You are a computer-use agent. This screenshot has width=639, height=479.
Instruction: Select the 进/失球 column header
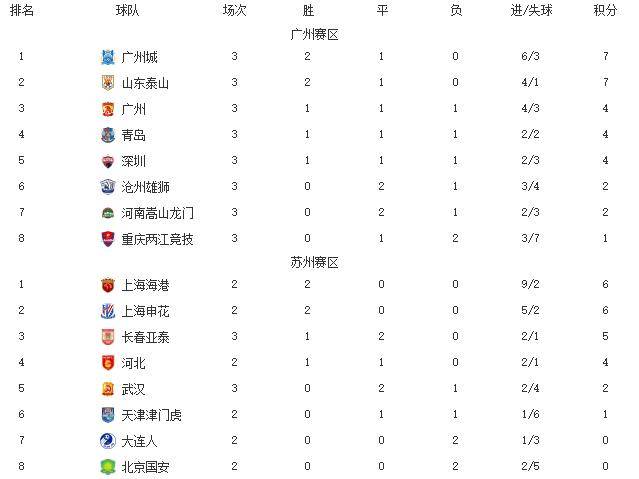531,10
